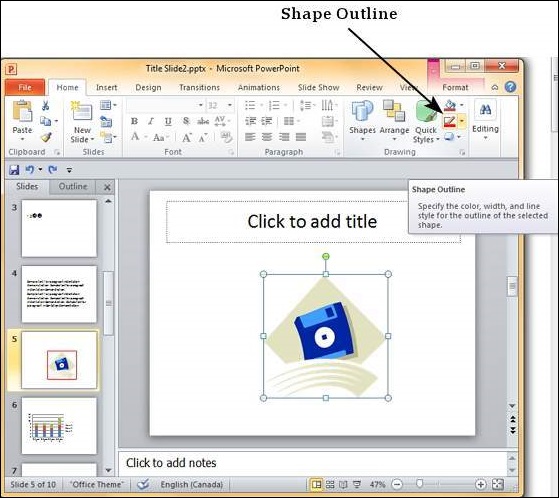Run spell check status icon
The height and width of the screenshot is (498, 559).
tap(143, 484)
